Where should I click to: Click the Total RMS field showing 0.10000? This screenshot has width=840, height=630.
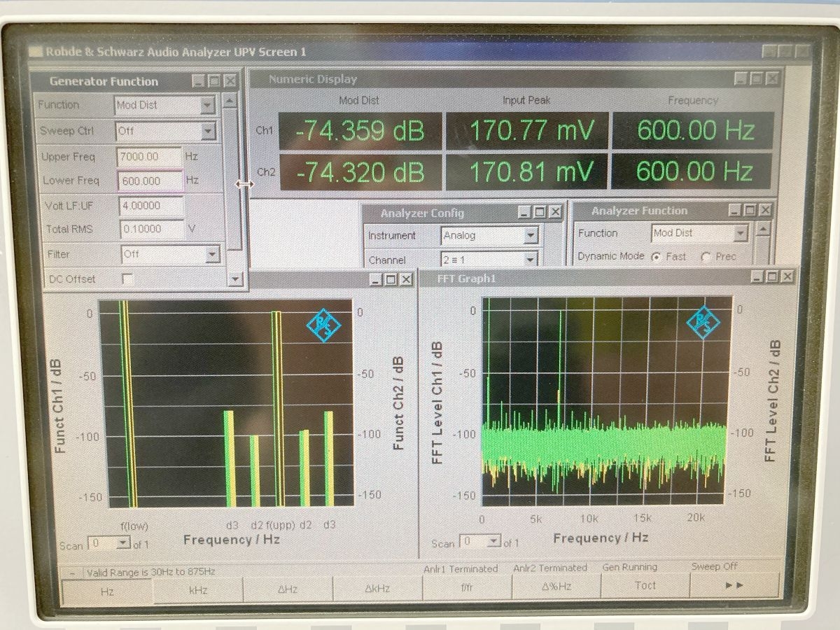pyautogui.click(x=151, y=229)
